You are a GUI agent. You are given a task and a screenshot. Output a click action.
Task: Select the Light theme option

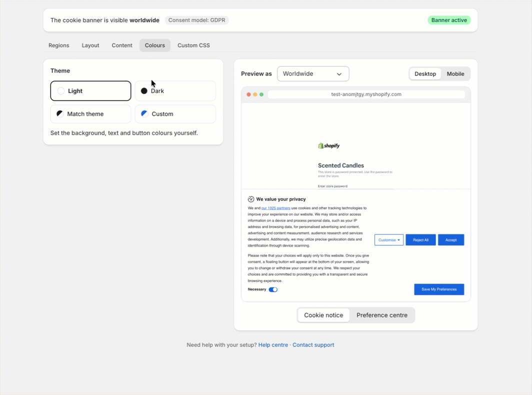[x=90, y=91]
